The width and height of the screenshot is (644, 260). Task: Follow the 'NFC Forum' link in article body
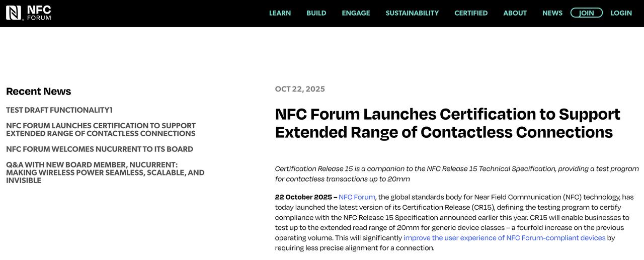pos(357,197)
